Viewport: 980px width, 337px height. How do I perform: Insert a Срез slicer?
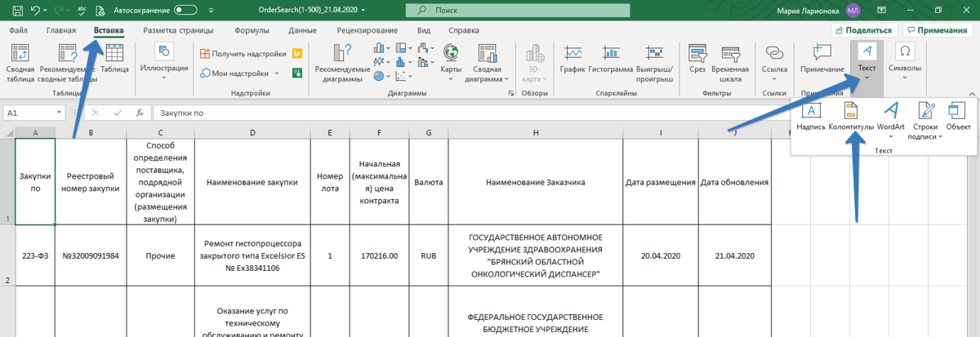(697, 59)
